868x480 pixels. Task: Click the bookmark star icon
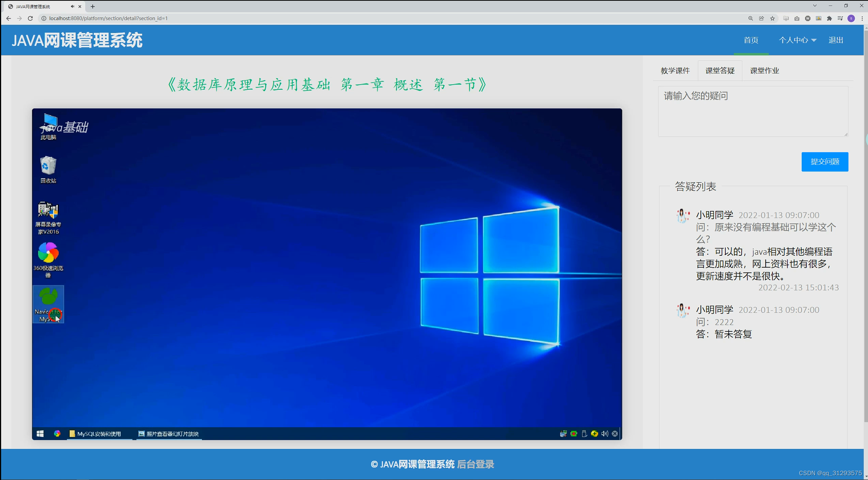coord(772,18)
